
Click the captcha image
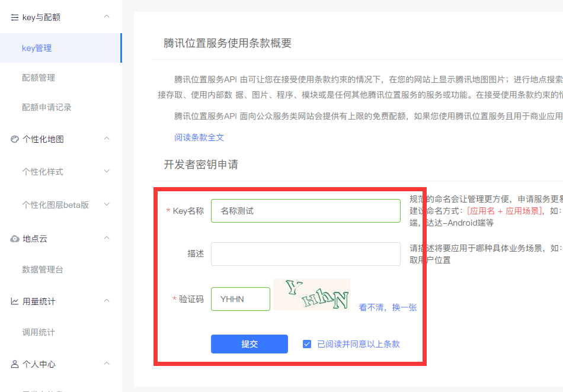pyautogui.click(x=312, y=294)
